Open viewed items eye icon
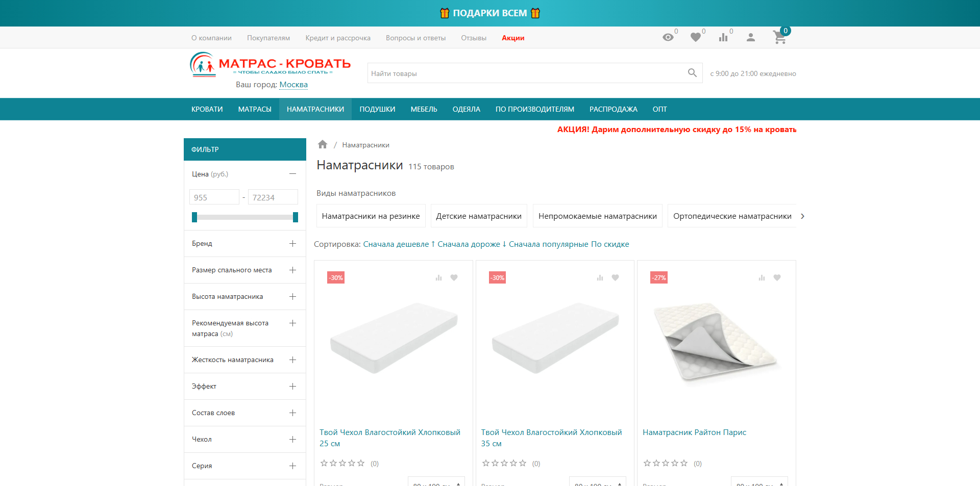 [x=668, y=37]
